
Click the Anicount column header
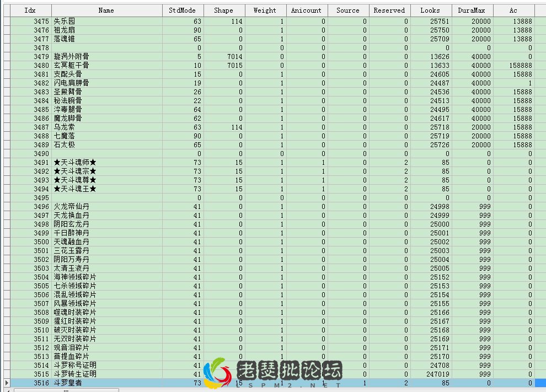pyautogui.click(x=307, y=9)
